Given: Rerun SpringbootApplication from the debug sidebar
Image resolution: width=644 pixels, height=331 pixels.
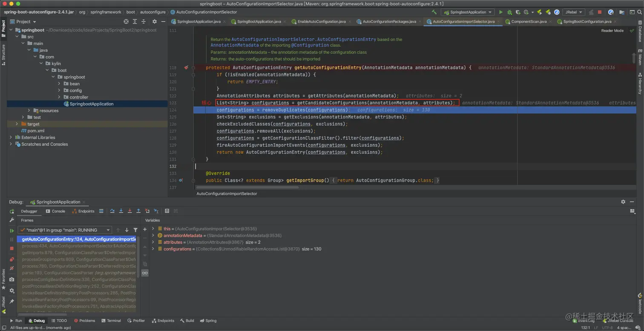Looking at the screenshot, I should click(12, 211).
